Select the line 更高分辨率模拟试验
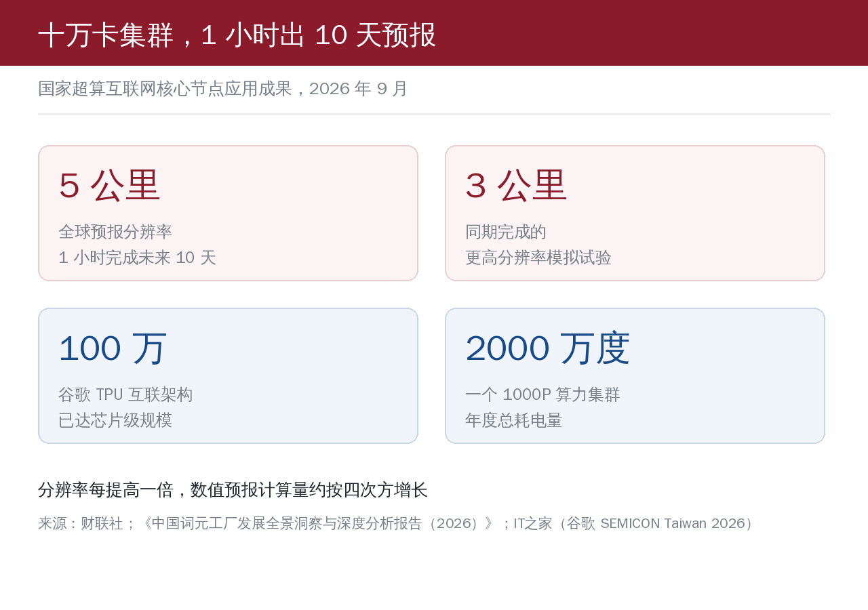This screenshot has width=868, height=610. 538,258
